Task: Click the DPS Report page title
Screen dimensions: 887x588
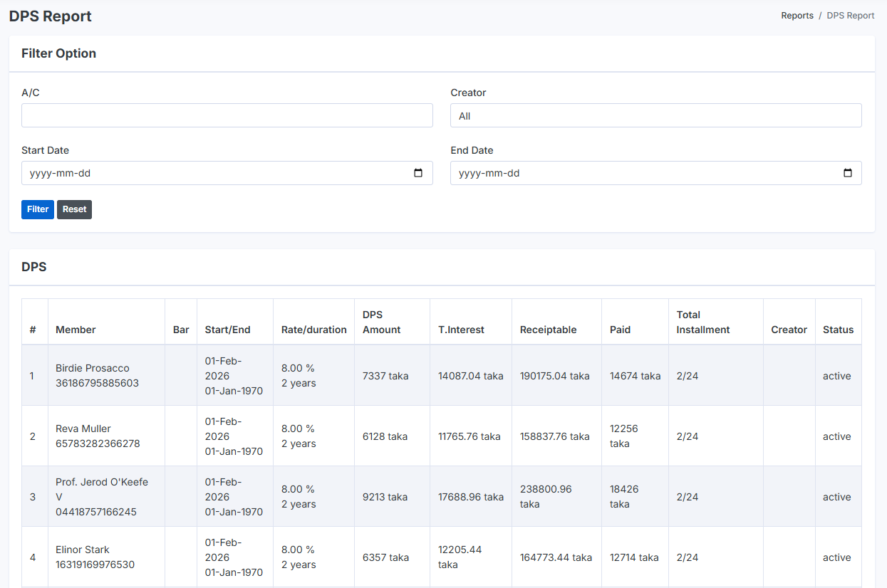Action: coord(50,16)
